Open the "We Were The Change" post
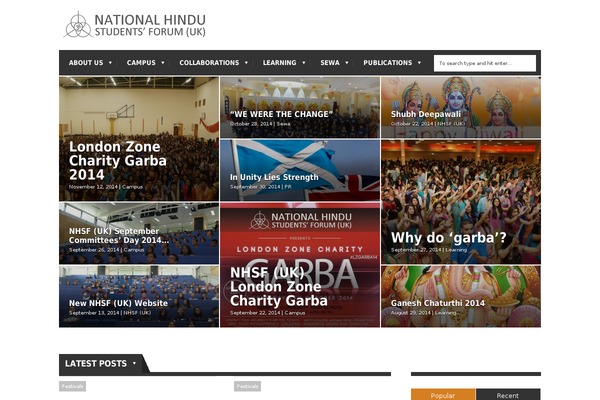This screenshot has height=400, width=600. (281, 114)
